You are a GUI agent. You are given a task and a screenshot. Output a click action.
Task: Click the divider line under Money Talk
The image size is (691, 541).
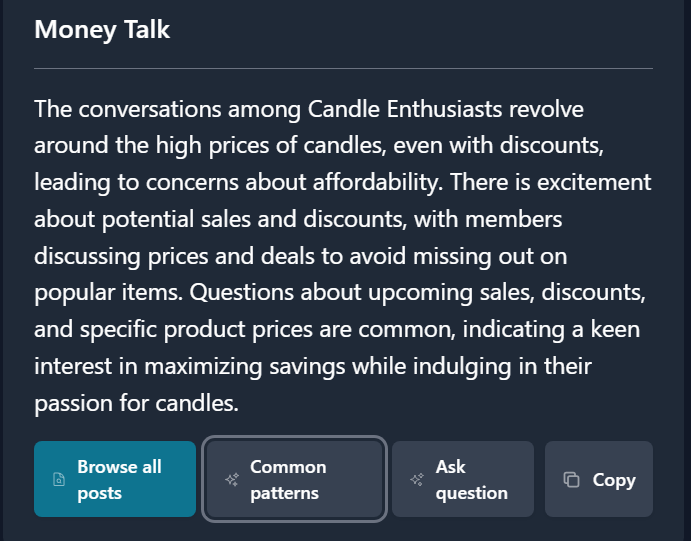(343, 68)
